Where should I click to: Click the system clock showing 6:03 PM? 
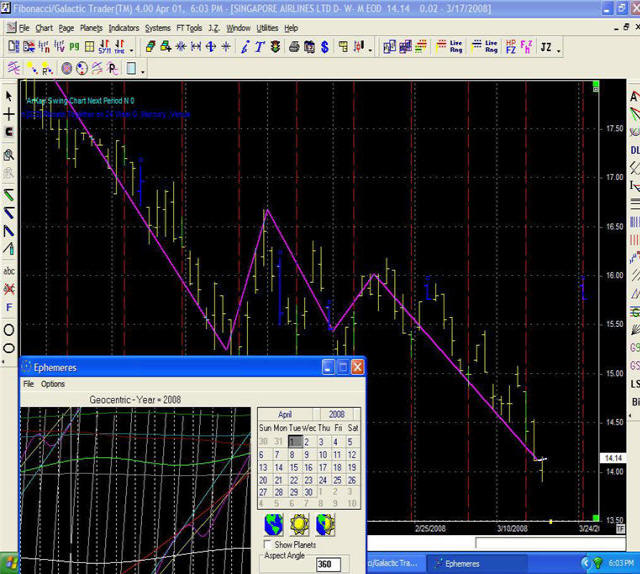(621, 563)
